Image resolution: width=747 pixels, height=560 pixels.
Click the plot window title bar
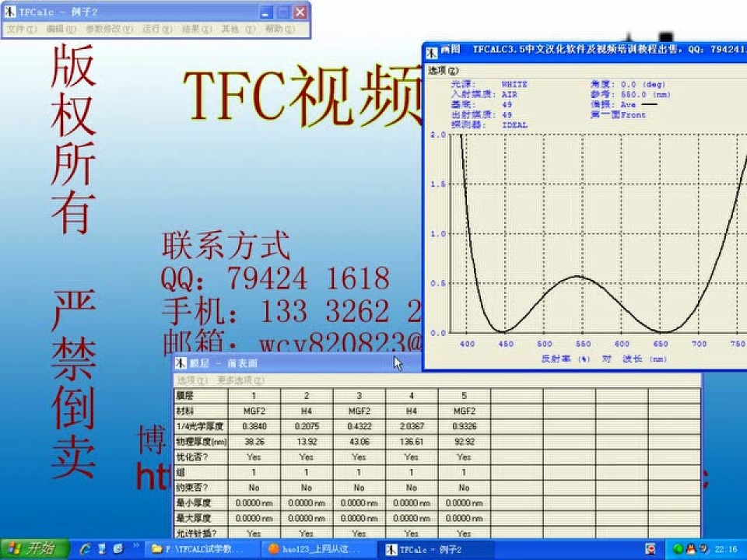click(x=585, y=51)
